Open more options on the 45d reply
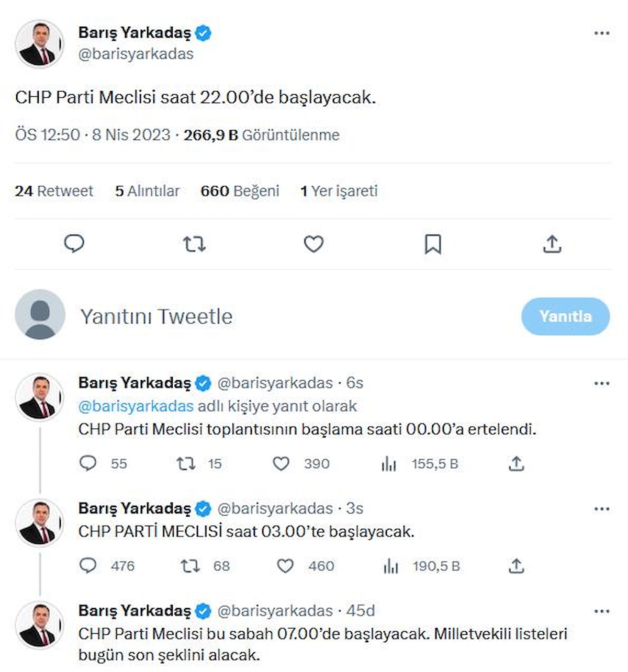 (x=602, y=611)
